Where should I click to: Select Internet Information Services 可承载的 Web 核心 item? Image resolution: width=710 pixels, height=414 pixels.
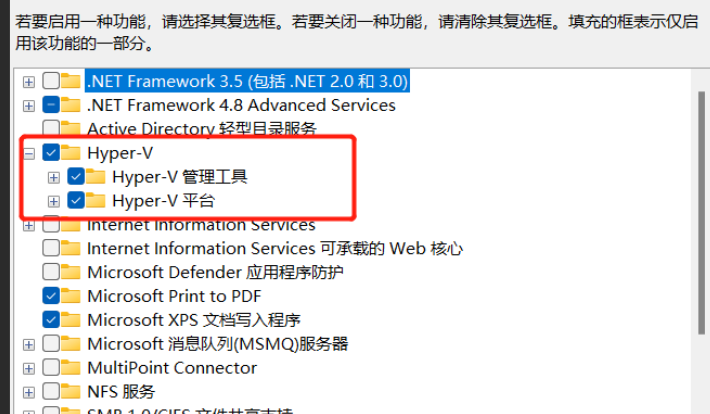[275, 248]
